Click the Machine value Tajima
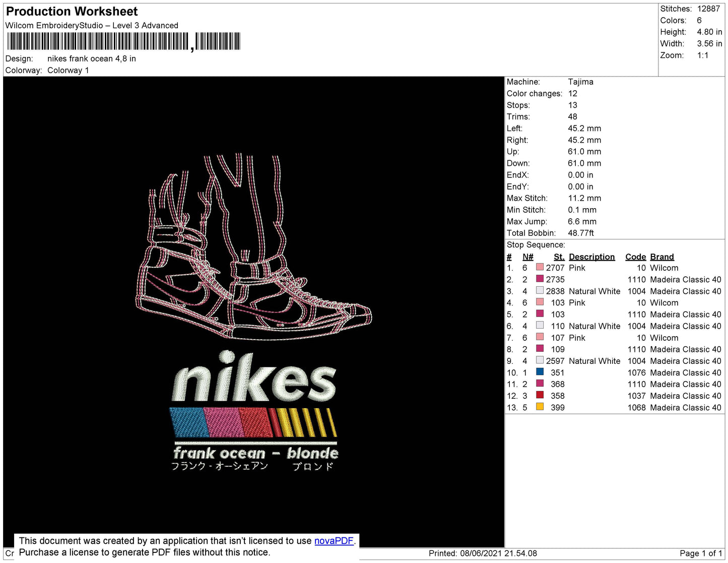728x563 pixels. (580, 82)
